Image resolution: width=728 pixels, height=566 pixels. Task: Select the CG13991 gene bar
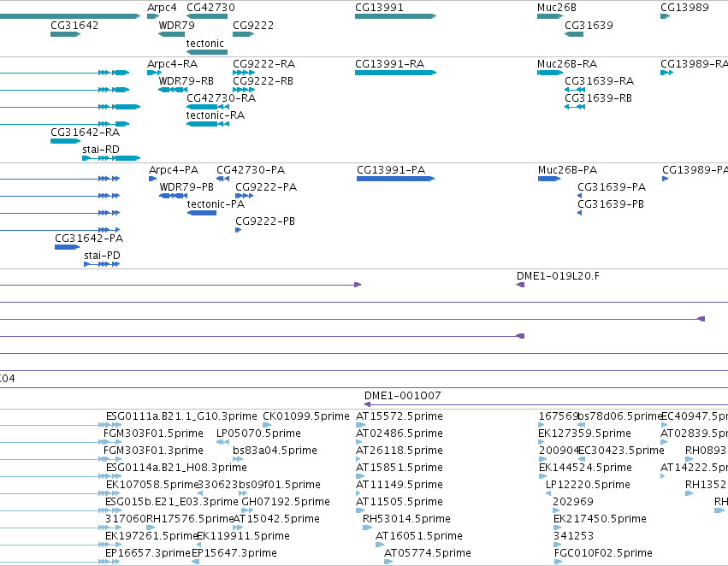click(395, 16)
